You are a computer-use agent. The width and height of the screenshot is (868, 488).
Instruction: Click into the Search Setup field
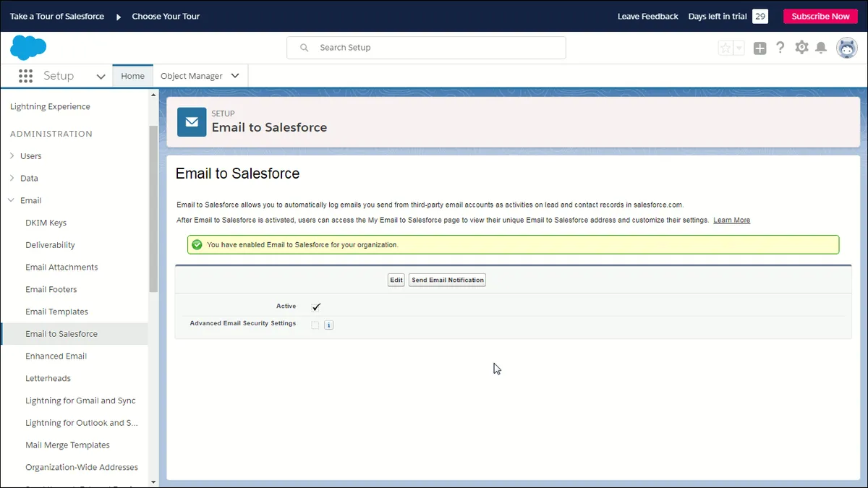[426, 48]
